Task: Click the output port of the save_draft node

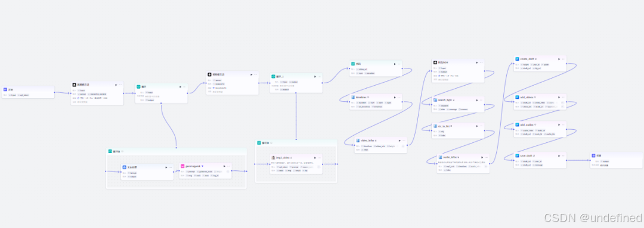Action: click(567, 160)
